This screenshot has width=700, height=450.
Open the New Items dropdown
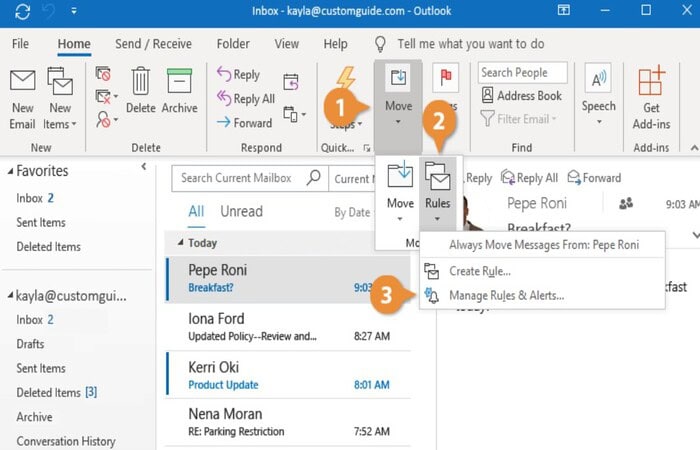[60, 99]
